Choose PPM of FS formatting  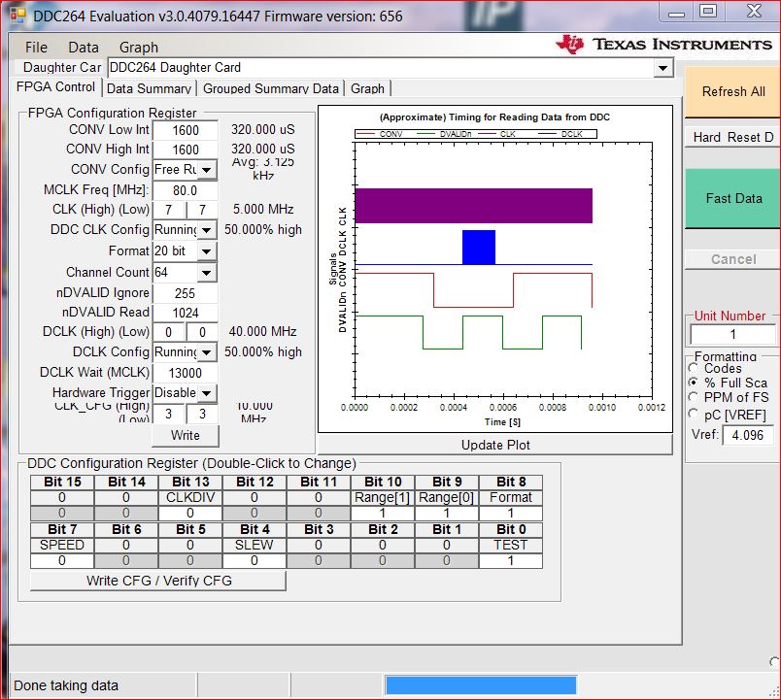(693, 397)
